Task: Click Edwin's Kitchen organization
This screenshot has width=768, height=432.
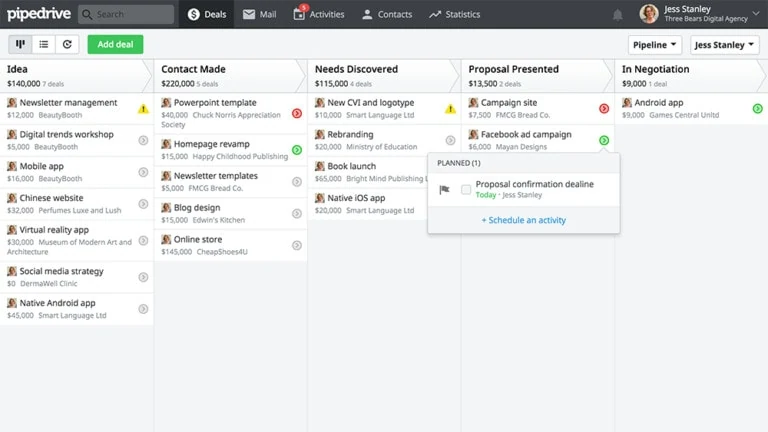Action: 218,220
